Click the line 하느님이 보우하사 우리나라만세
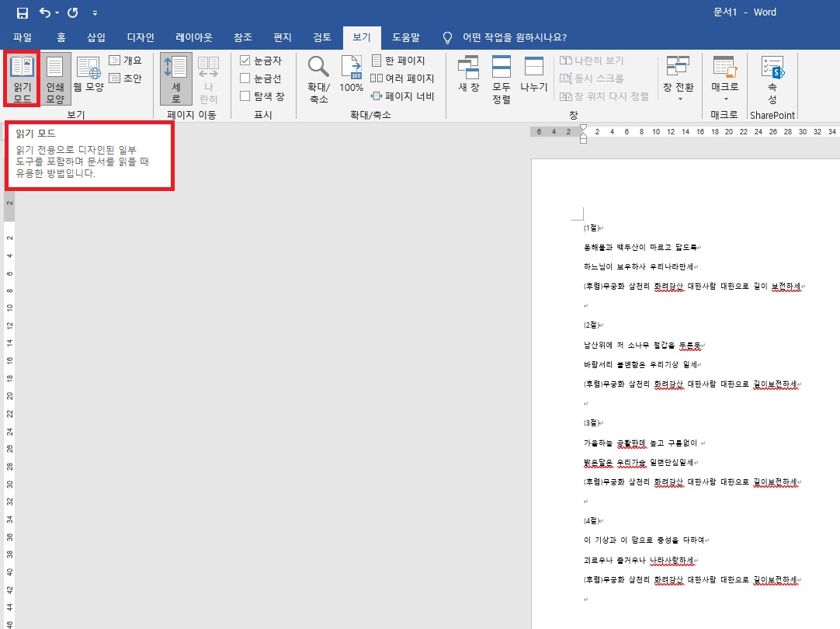840x629 pixels. coord(639,266)
